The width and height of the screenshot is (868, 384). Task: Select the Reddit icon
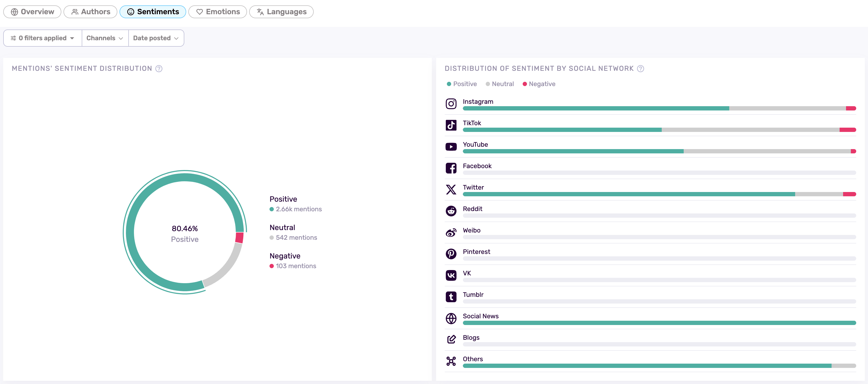pos(451,211)
